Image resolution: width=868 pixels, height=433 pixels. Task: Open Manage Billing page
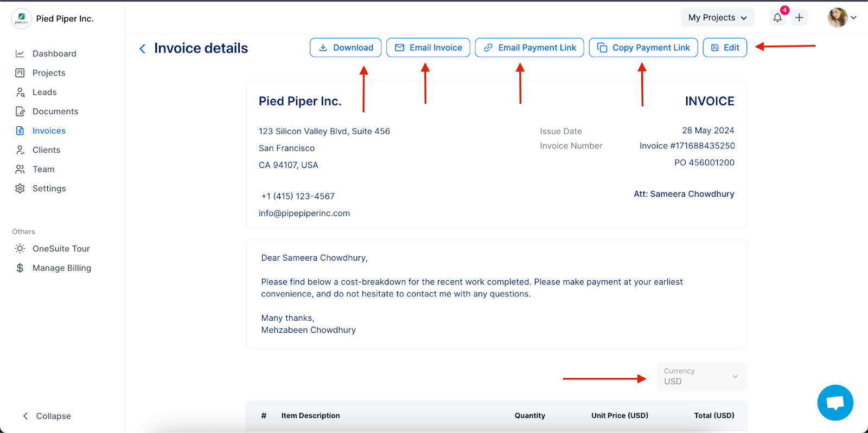click(x=62, y=268)
